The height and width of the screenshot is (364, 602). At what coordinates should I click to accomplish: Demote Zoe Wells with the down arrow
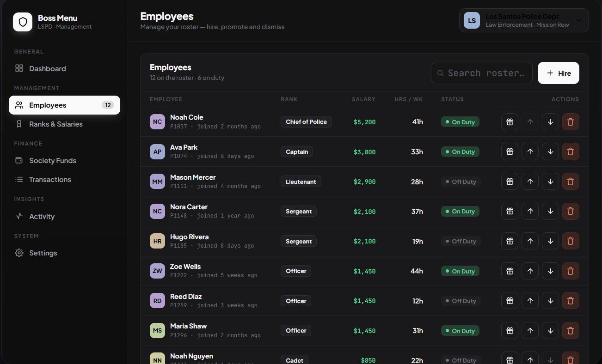[x=550, y=271]
